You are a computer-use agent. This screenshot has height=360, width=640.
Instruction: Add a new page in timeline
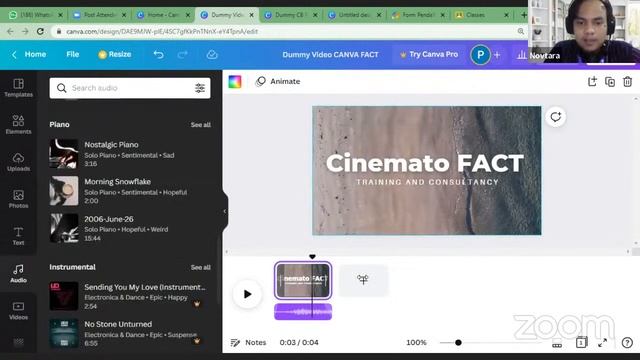[x=363, y=280]
